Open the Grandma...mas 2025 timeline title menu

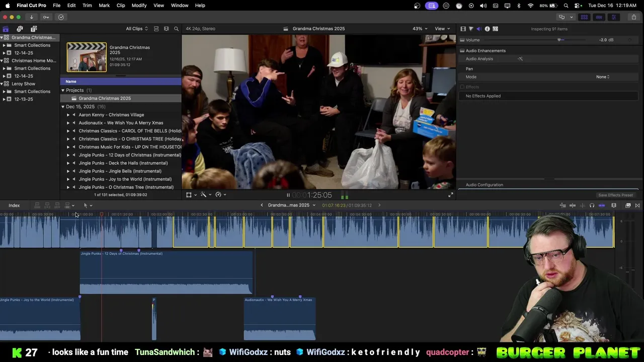point(292,205)
